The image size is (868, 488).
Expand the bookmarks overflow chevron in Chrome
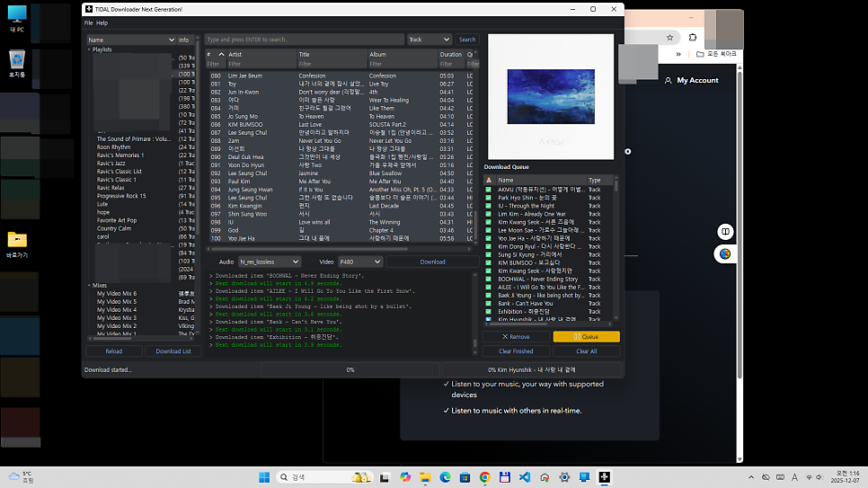coord(678,54)
